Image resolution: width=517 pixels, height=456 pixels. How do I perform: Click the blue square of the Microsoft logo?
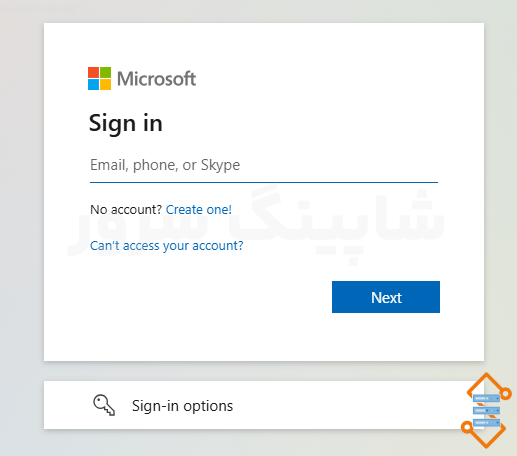click(x=93, y=84)
